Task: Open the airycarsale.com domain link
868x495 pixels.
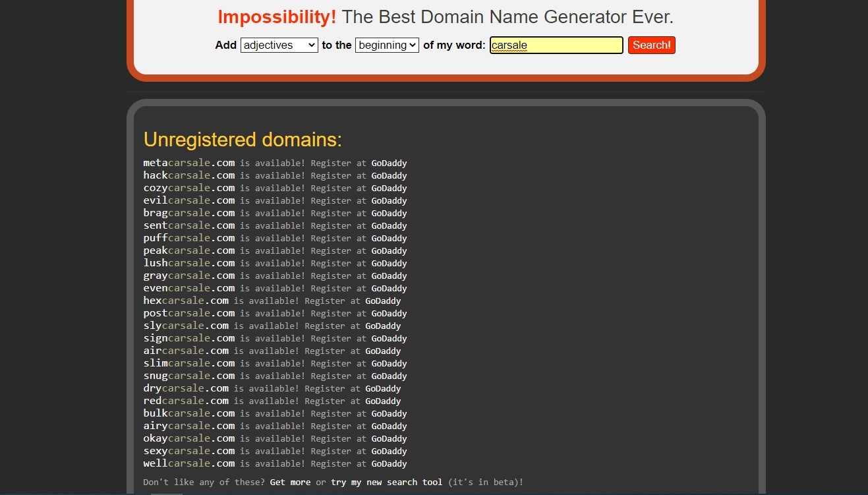Action: 189,426
